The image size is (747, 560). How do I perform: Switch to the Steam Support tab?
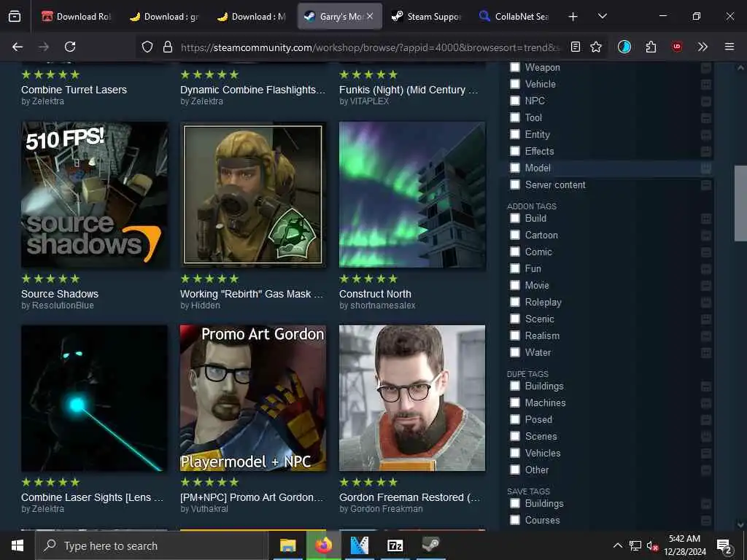point(427,17)
